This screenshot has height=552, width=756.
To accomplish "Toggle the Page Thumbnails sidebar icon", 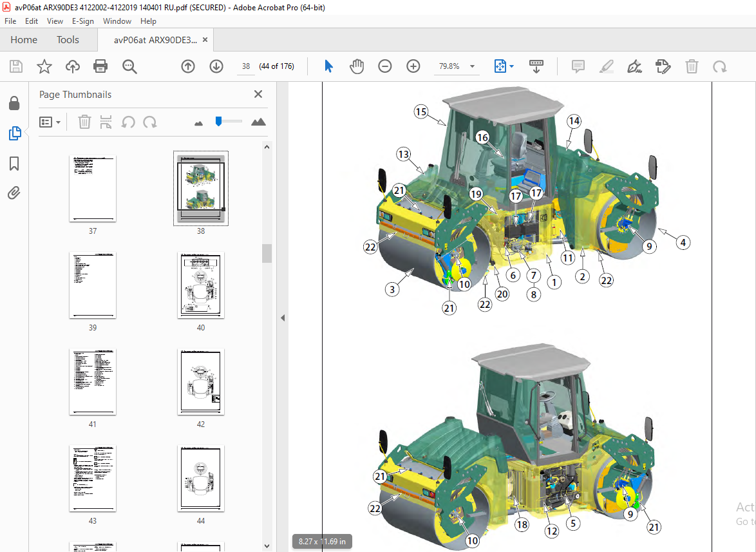I will click(14, 133).
